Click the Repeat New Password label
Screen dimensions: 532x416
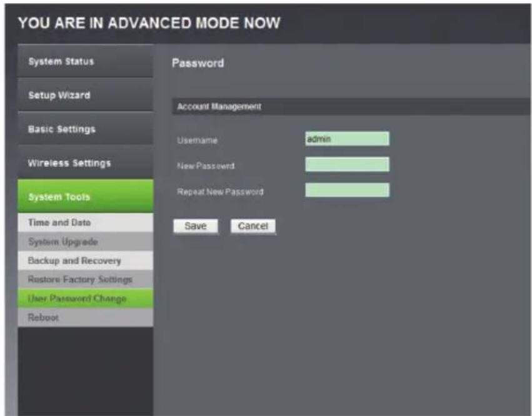(220, 192)
